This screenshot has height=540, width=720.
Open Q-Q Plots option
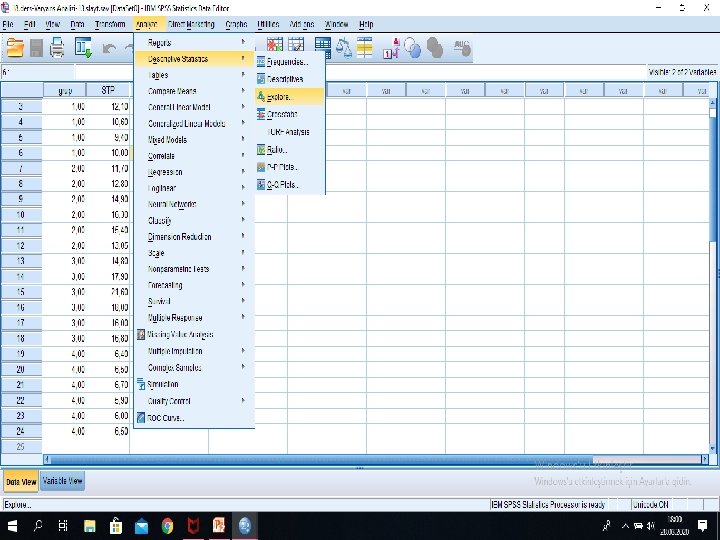click(x=290, y=185)
